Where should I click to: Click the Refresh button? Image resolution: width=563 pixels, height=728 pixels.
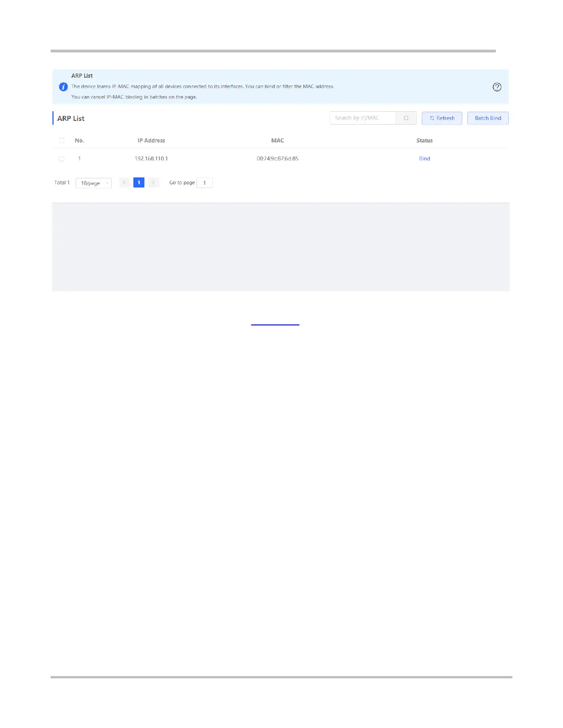pyautogui.click(x=442, y=118)
